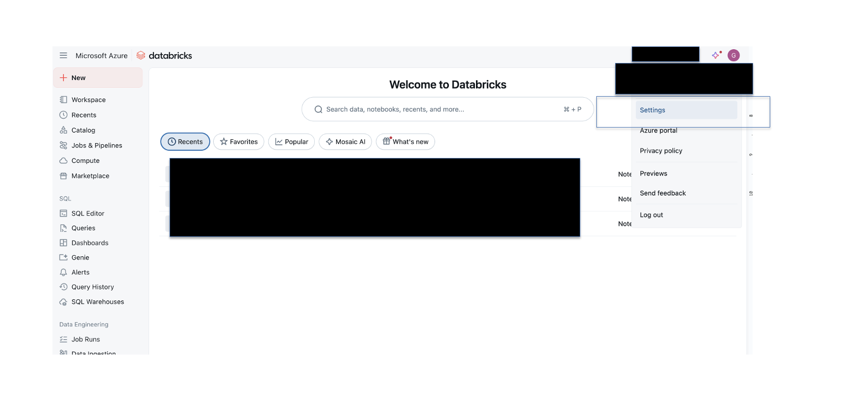
Task: Switch to the Mosaic AI tab
Action: pyautogui.click(x=345, y=142)
